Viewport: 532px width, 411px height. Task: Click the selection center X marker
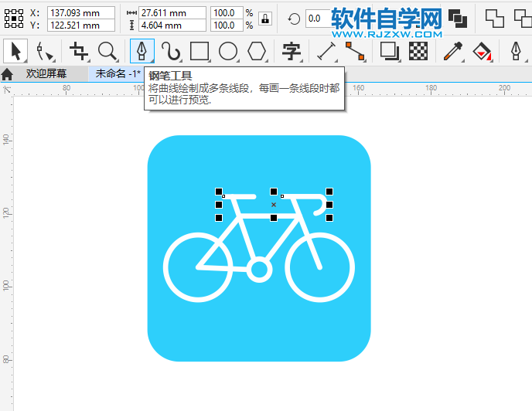pos(274,205)
